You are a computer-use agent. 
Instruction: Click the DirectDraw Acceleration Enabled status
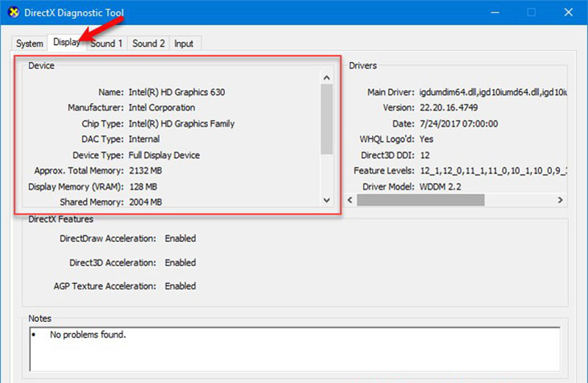tap(180, 239)
